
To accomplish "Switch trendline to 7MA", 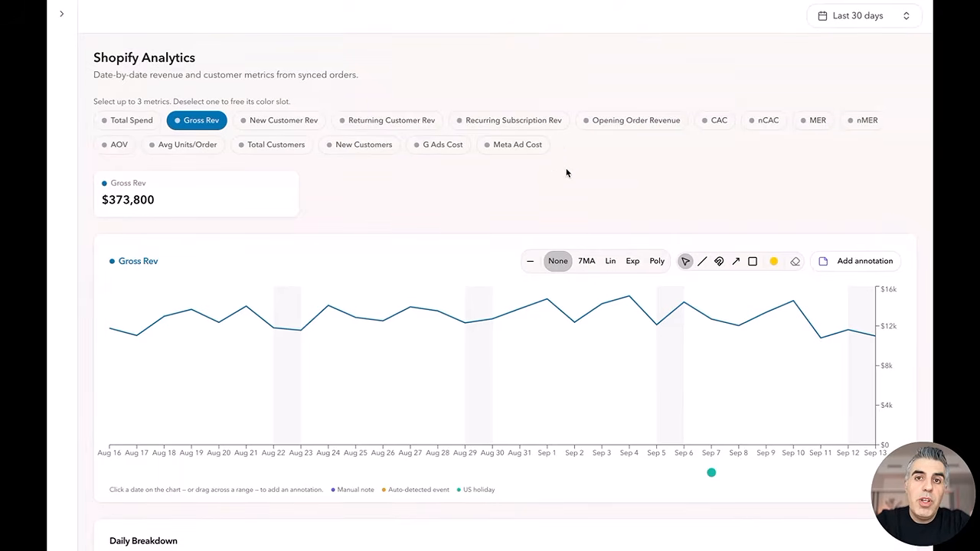I will coord(586,261).
